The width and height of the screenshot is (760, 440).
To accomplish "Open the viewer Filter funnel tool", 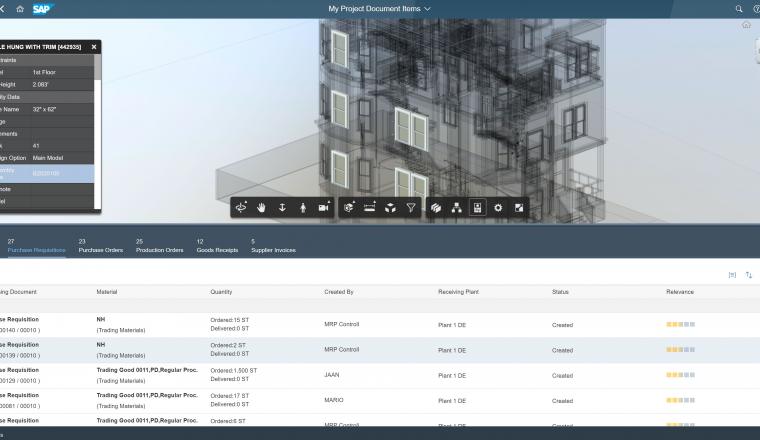I will pyautogui.click(x=411, y=208).
